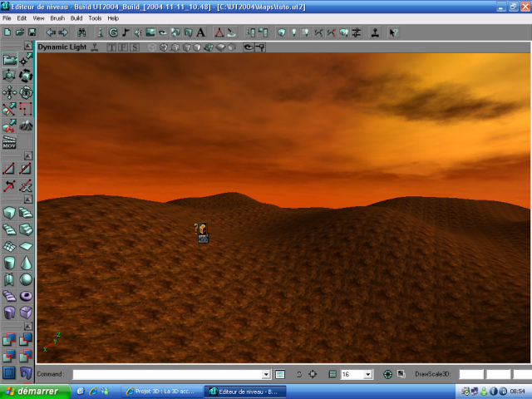532x399 pixels.
Task: Select the Cube brush builder
Action: tap(9, 213)
